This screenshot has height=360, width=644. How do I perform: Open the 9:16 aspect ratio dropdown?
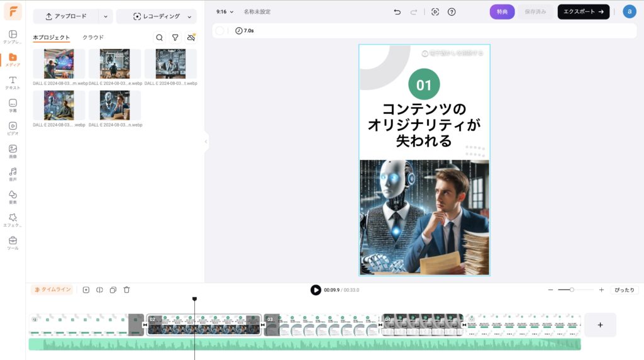tap(225, 12)
